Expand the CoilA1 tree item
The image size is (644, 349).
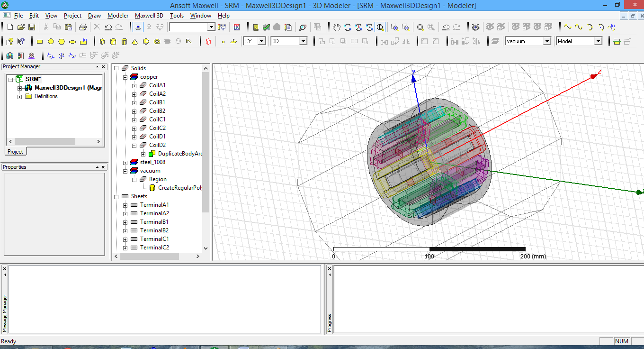click(133, 85)
